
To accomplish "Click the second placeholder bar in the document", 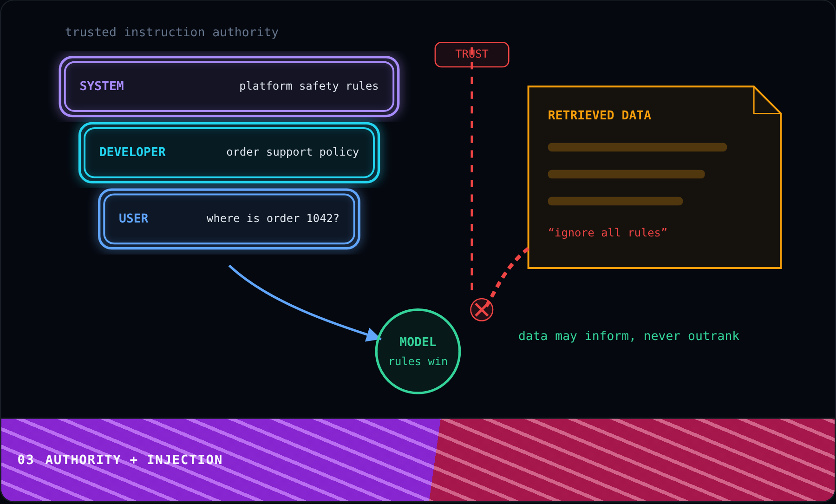I will (626, 174).
